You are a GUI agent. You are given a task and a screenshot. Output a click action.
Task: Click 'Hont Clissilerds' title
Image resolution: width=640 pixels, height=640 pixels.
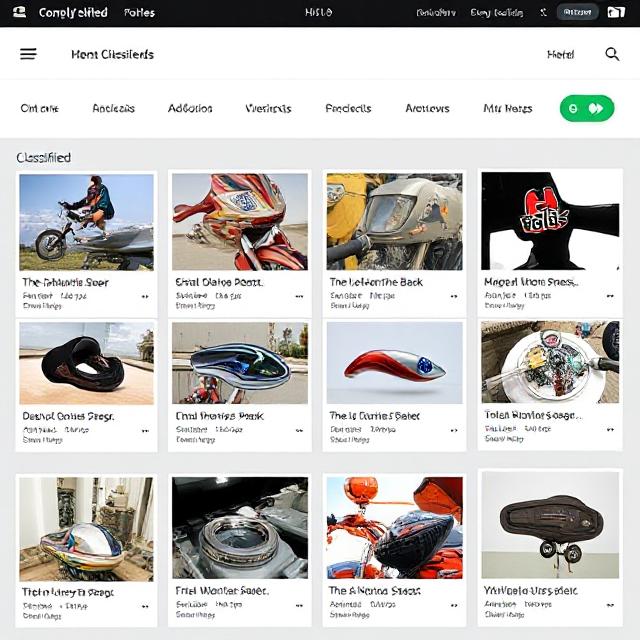[x=112, y=54]
